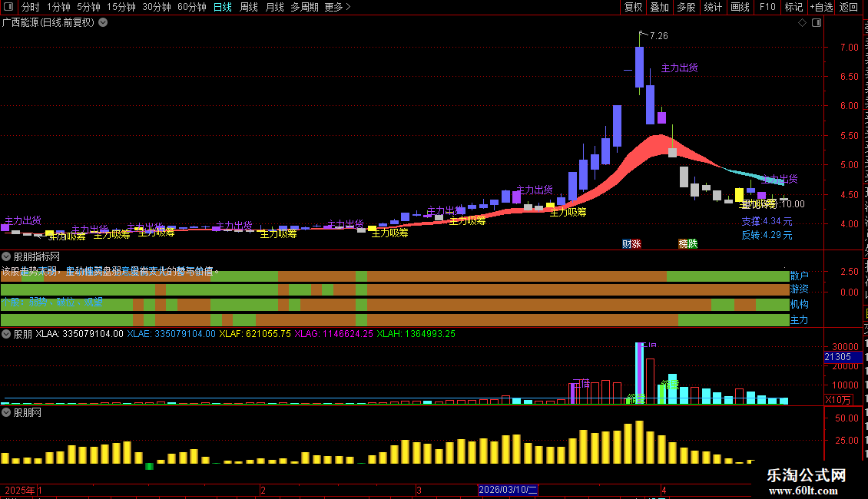Click the green bar in bottom histogram
The width and height of the screenshot is (868, 499).
pyautogui.click(x=149, y=466)
